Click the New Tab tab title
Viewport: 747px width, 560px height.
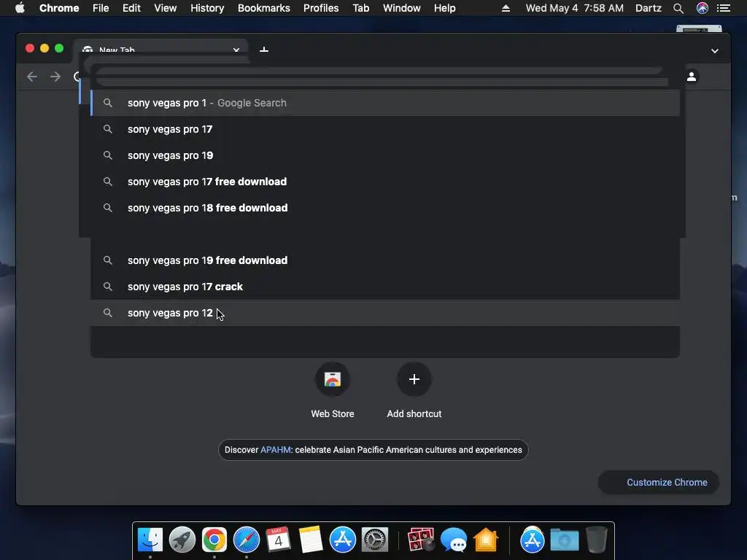pyautogui.click(x=117, y=50)
